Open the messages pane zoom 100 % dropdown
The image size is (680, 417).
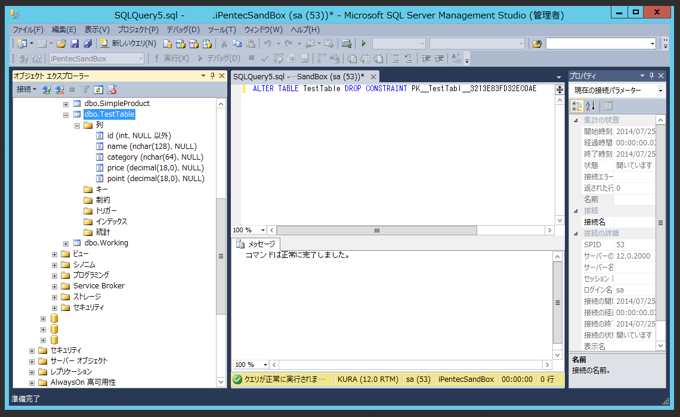tap(265, 365)
